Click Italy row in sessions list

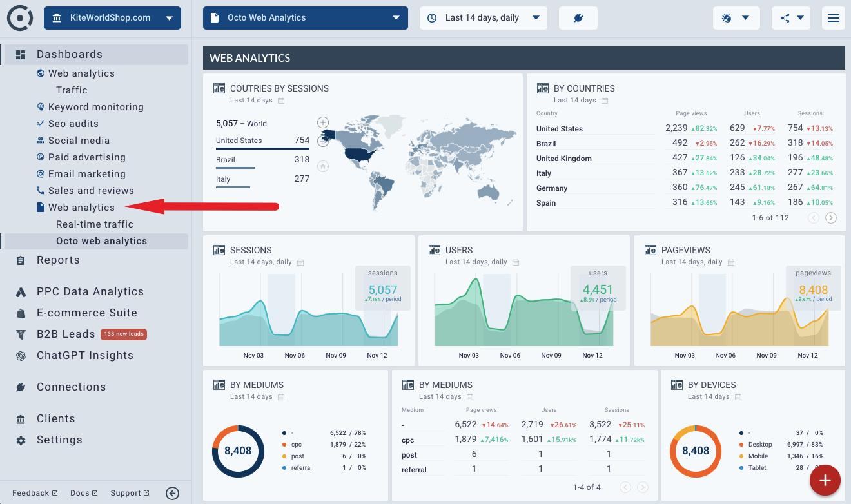click(x=262, y=179)
